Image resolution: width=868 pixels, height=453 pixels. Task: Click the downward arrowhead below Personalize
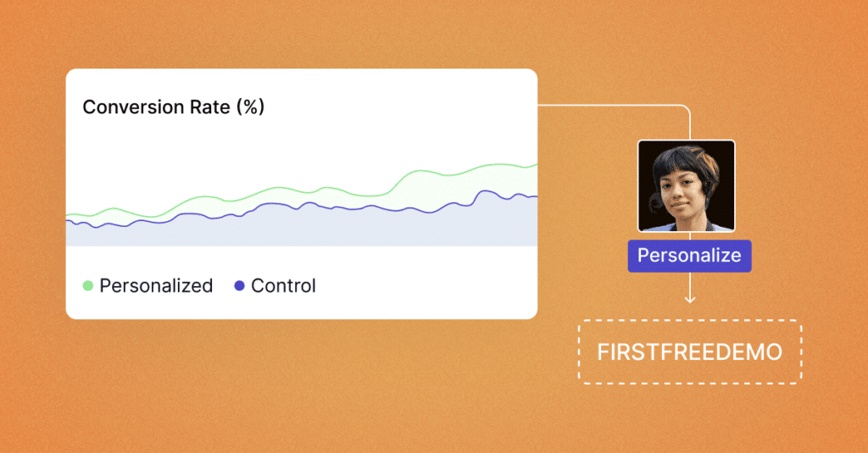point(690,299)
